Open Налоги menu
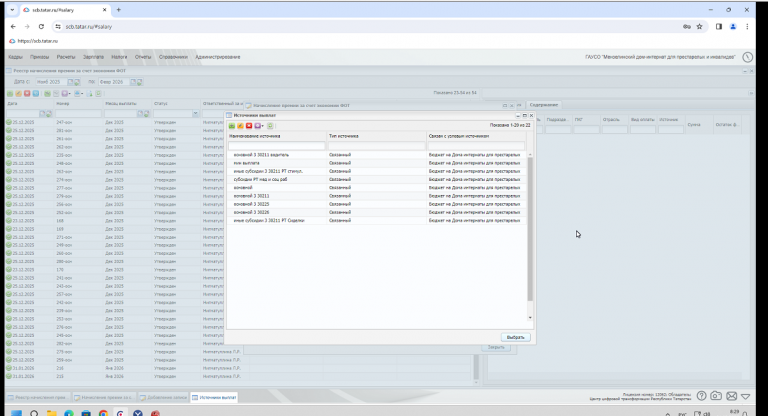Image resolution: width=768 pixels, height=416 pixels. click(x=119, y=57)
